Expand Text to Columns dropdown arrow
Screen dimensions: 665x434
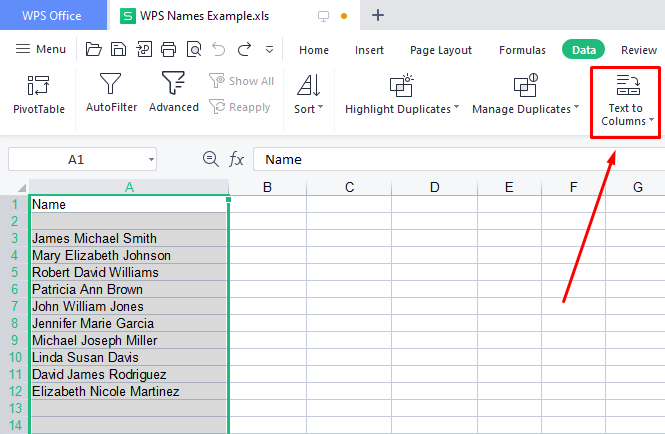(x=651, y=120)
